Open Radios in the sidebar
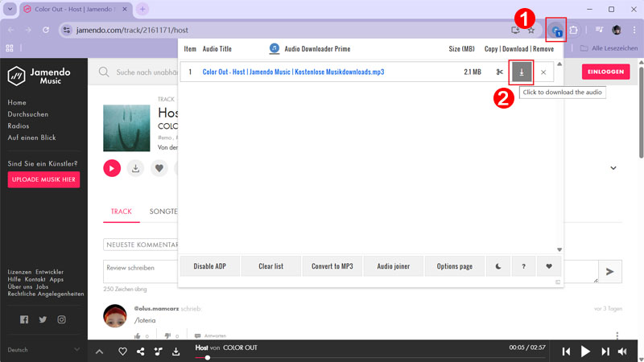The image size is (644, 362). (x=19, y=126)
